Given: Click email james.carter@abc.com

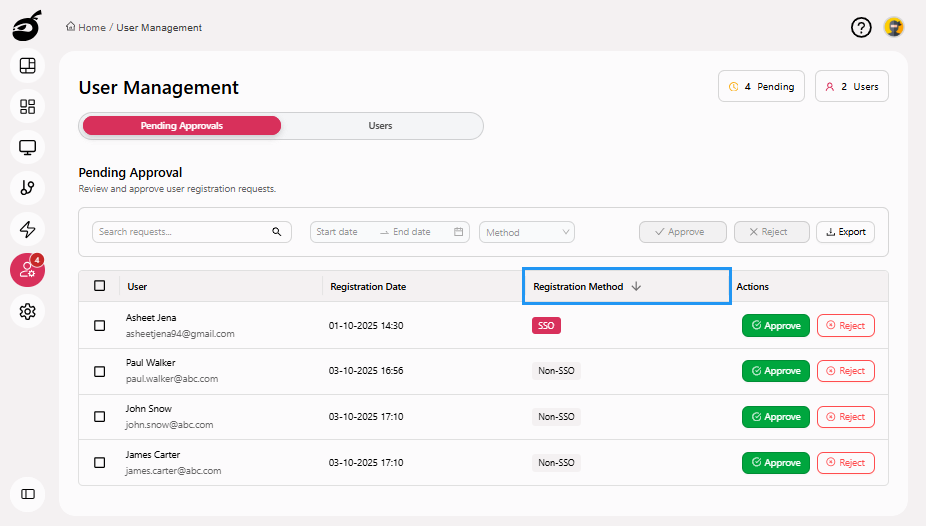Looking at the screenshot, I should click(174, 471).
